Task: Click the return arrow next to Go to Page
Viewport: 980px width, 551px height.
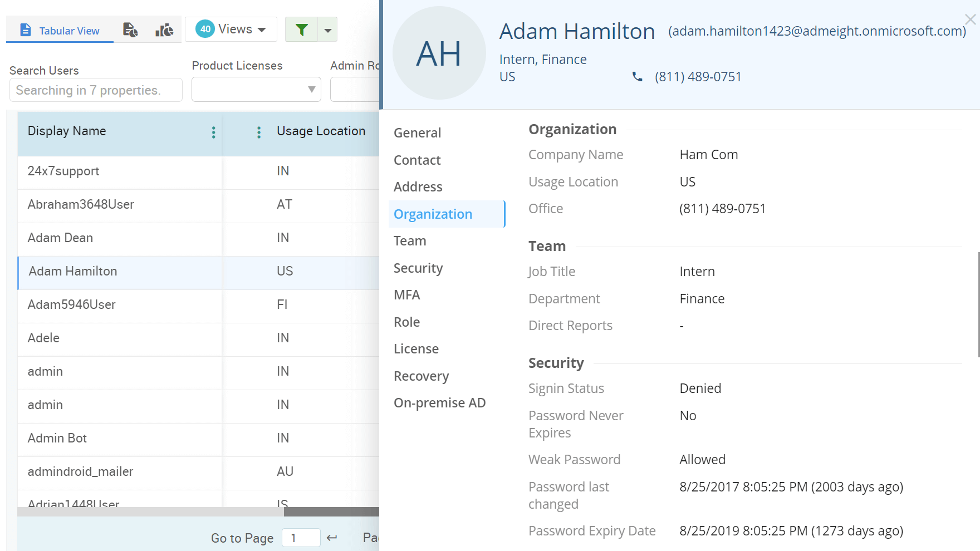Action: point(332,538)
